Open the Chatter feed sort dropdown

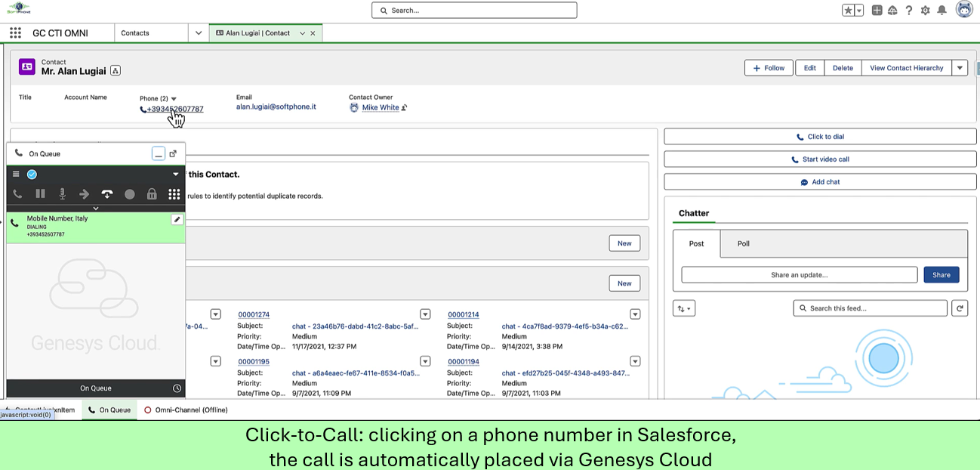[683, 308]
